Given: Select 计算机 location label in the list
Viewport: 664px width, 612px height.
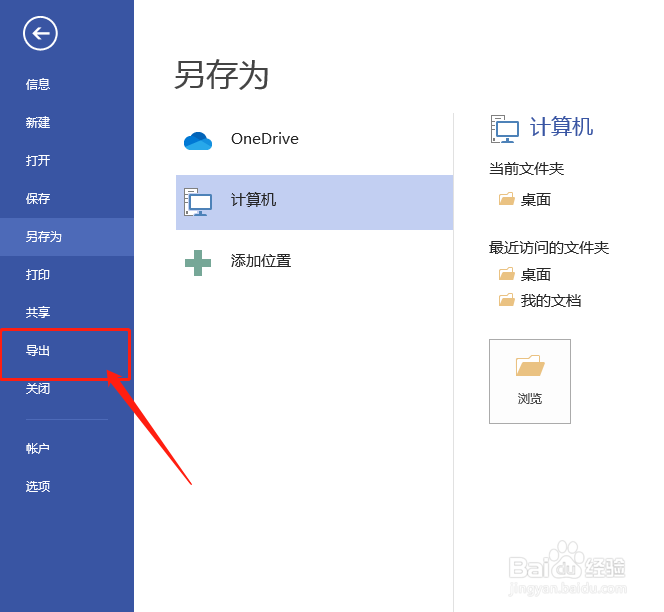Looking at the screenshot, I should coord(253,200).
